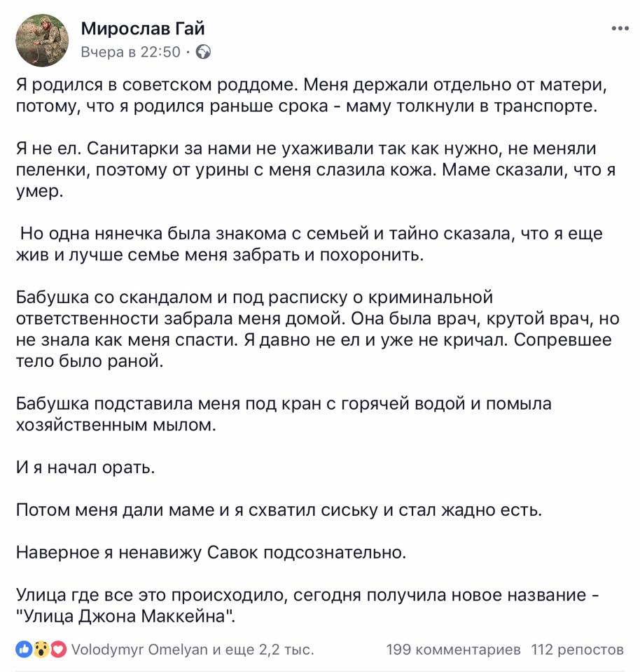
Task: View the 112 репостов shares list
Action: [x=578, y=650]
